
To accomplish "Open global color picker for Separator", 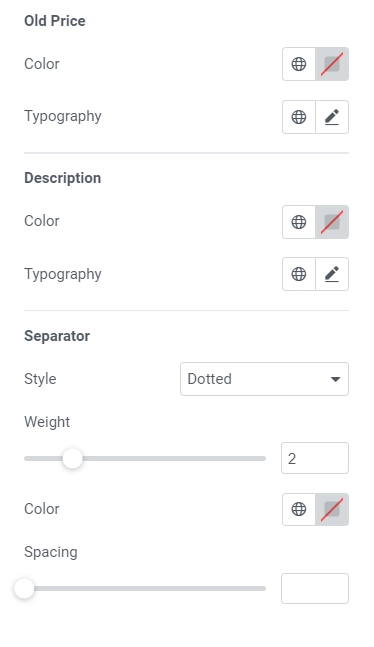I will [299, 509].
